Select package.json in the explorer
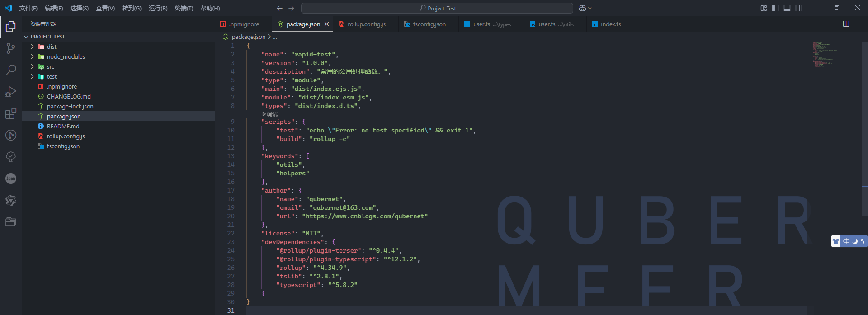The height and width of the screenshot is (315, 868). point(118,116)
